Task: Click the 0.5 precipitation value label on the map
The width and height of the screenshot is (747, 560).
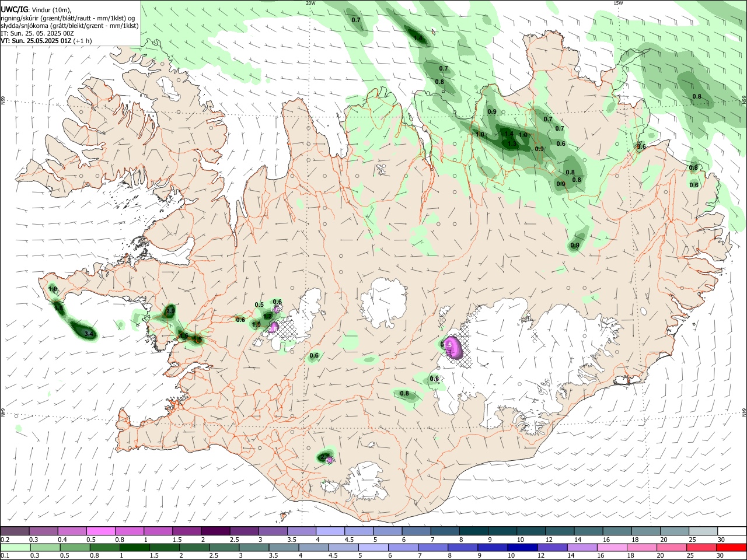Action: pos(260,304)
